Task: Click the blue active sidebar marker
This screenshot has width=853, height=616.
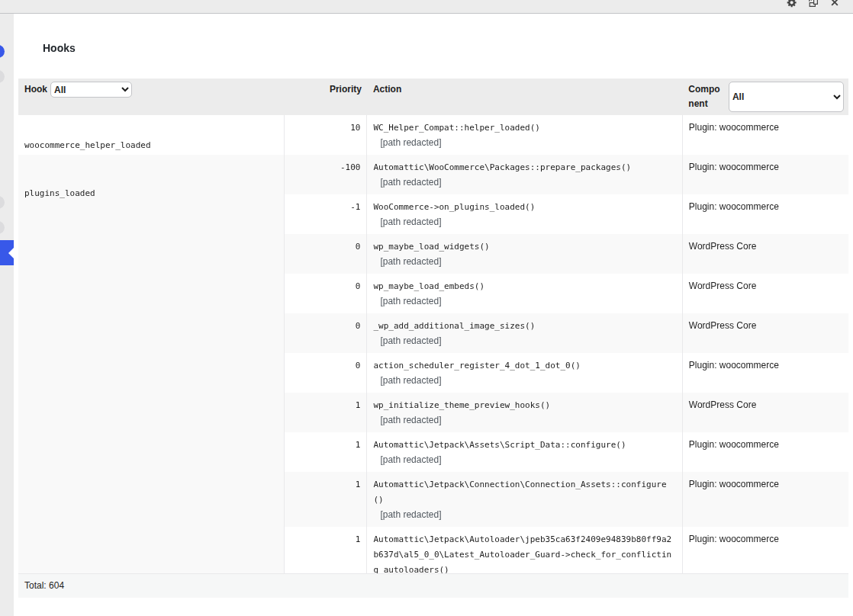Action: click(x=7, y=253)
